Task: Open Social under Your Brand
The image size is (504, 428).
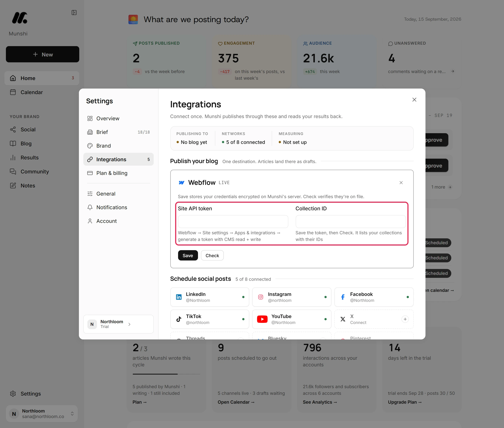Action: 42,130
